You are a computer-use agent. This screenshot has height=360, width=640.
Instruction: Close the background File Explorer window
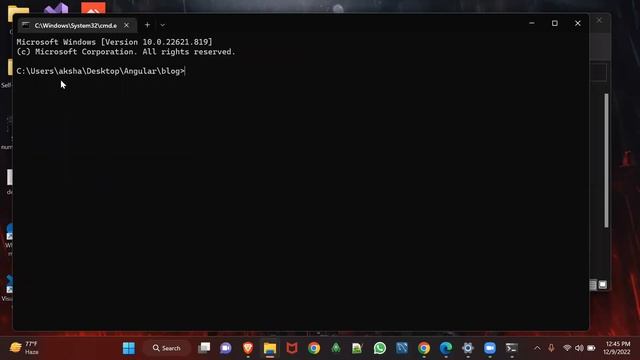pos(599,20)
